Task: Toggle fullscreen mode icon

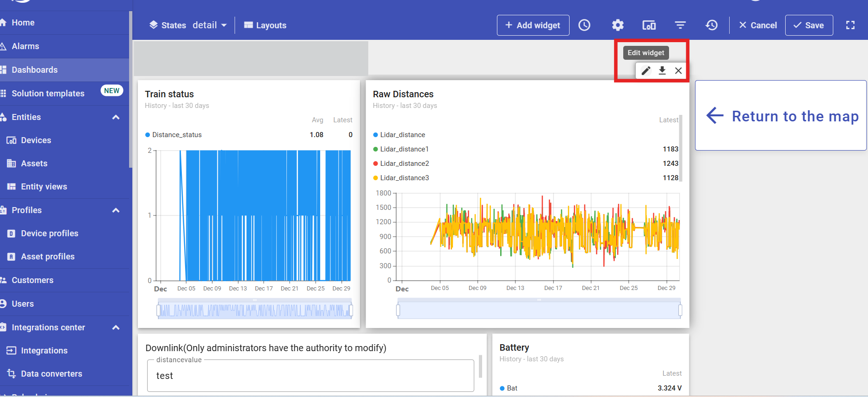Action: [850, 25]
